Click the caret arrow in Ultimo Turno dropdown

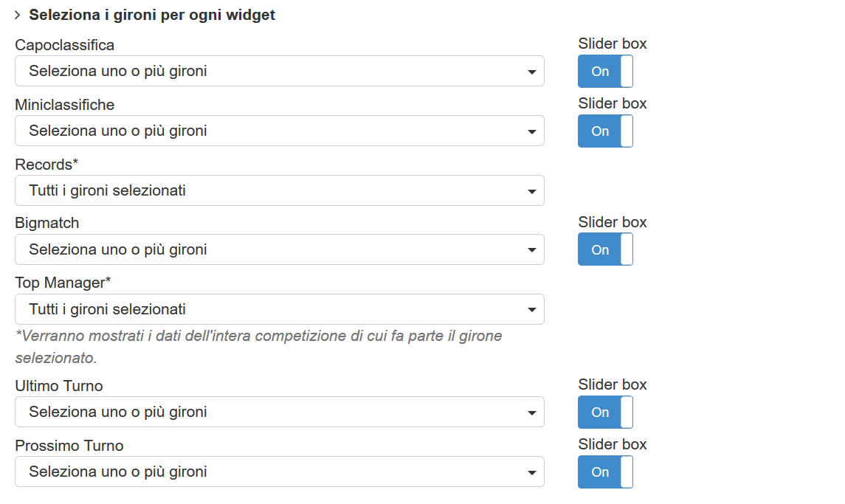point(532,413)
